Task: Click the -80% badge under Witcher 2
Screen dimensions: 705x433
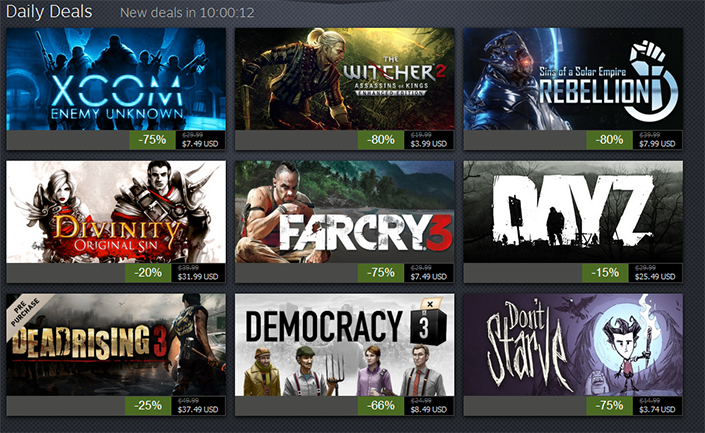Action: 380,140
